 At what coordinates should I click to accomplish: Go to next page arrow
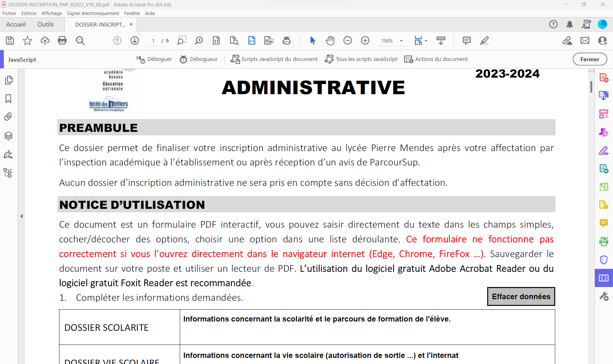[x=135, y=41]
